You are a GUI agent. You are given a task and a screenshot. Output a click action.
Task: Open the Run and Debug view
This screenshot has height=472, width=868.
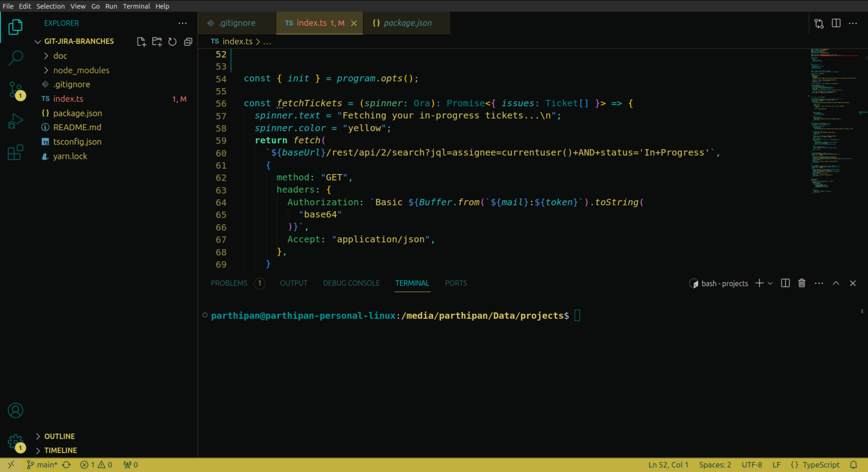click(15, 121)
